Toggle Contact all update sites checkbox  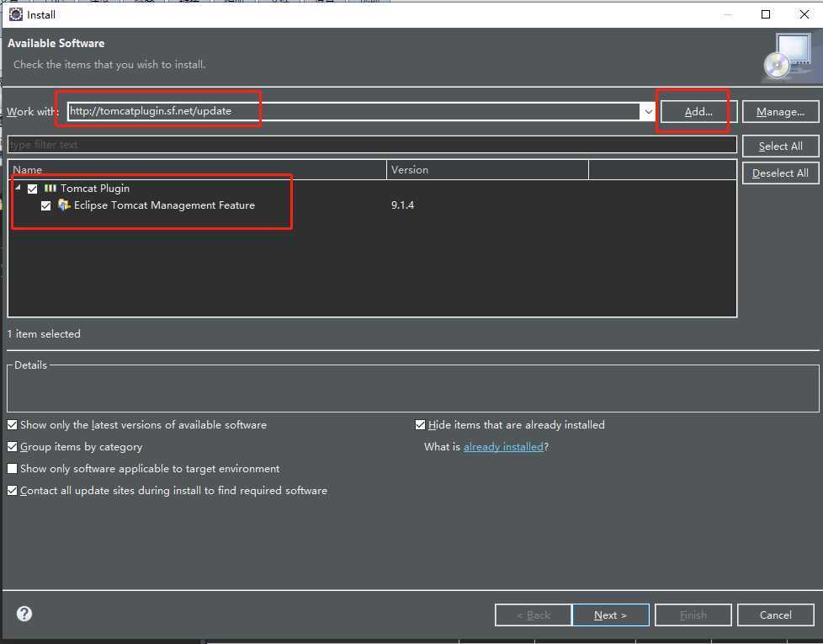pos(12,490)
